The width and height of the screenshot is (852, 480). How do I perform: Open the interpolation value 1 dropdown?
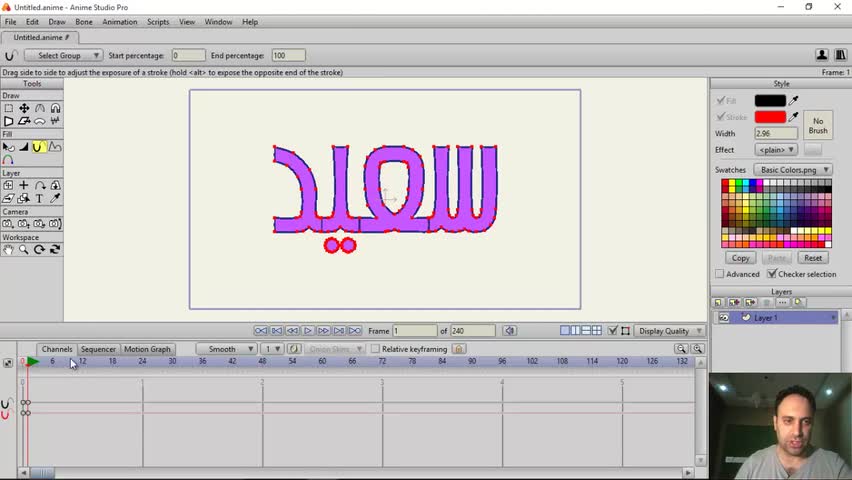(271, 349)
